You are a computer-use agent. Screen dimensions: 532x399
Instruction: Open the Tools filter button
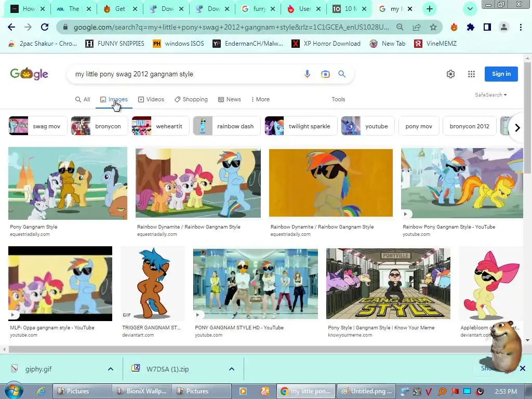coord(338,99)
